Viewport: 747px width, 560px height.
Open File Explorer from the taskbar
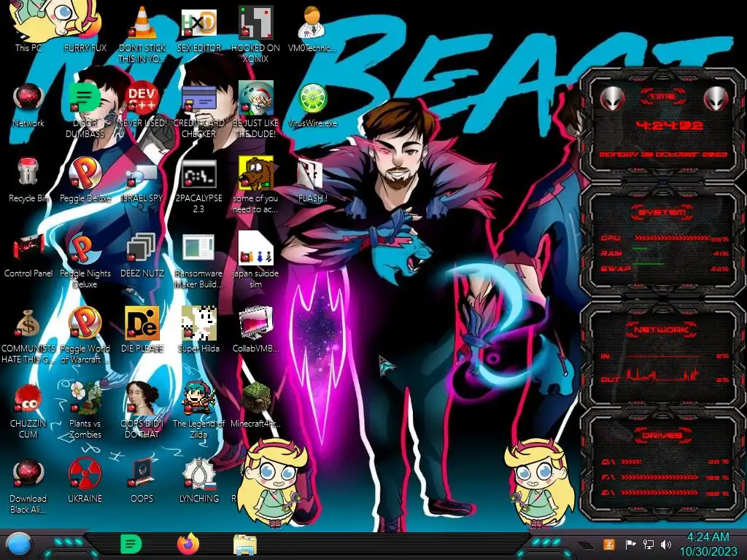(x=245, y=545)
